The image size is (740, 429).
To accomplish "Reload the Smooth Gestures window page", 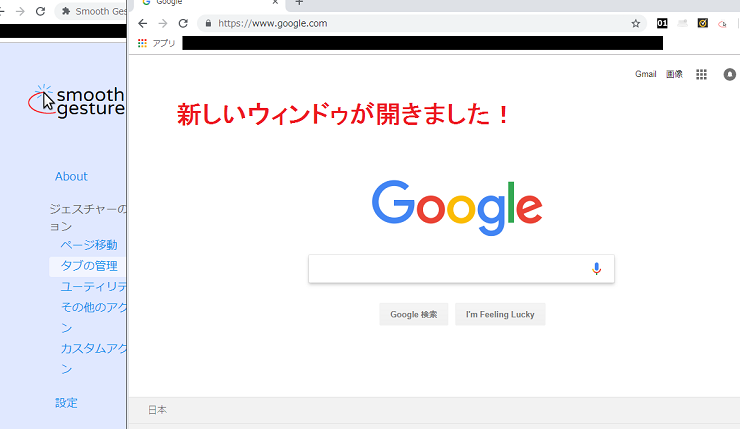I will [x=41, y=11].
